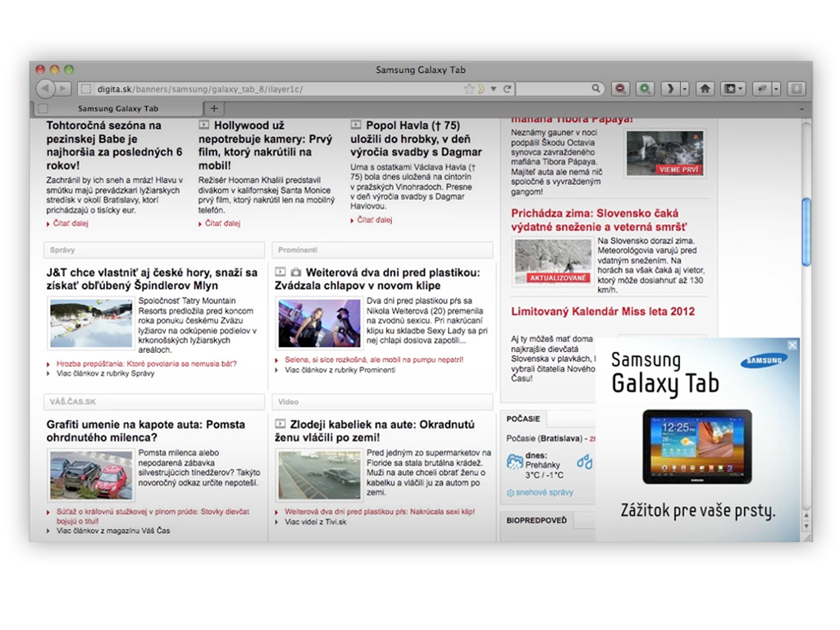Click the site identity icon in address bar
Viewport: 840px width, 630px height.
(85, 89)
